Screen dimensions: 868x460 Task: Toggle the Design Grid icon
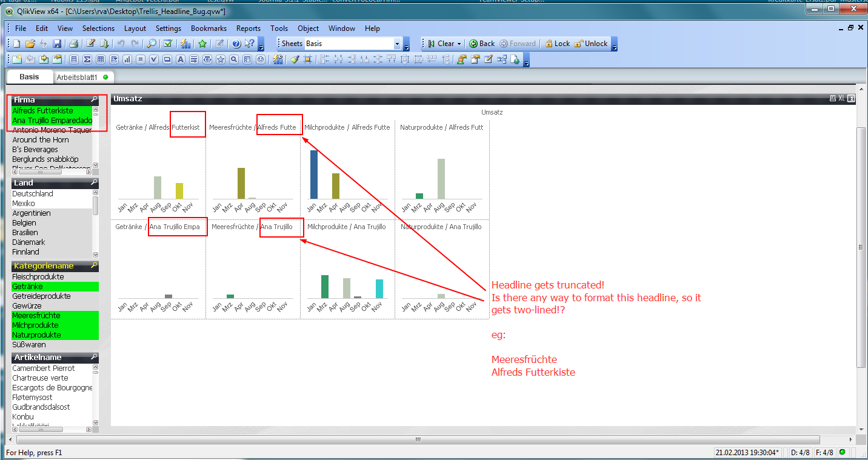[307, 59]
